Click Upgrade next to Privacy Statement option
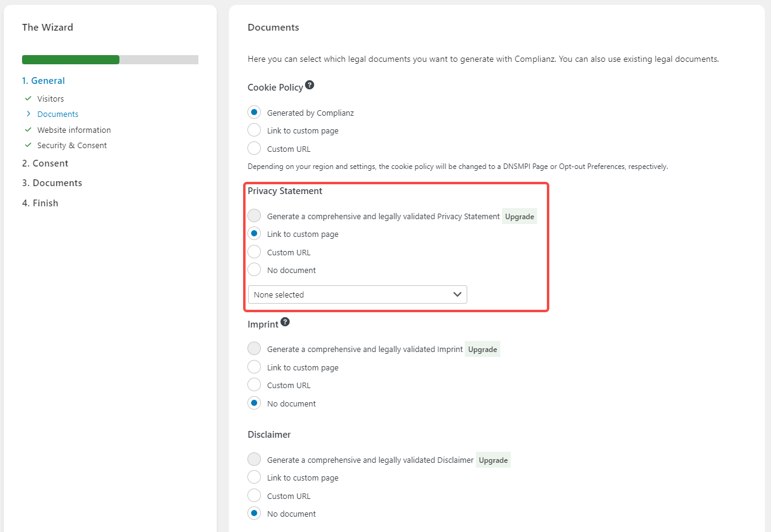771x532 pixels. pyautogui.click(x=519, y=216)
